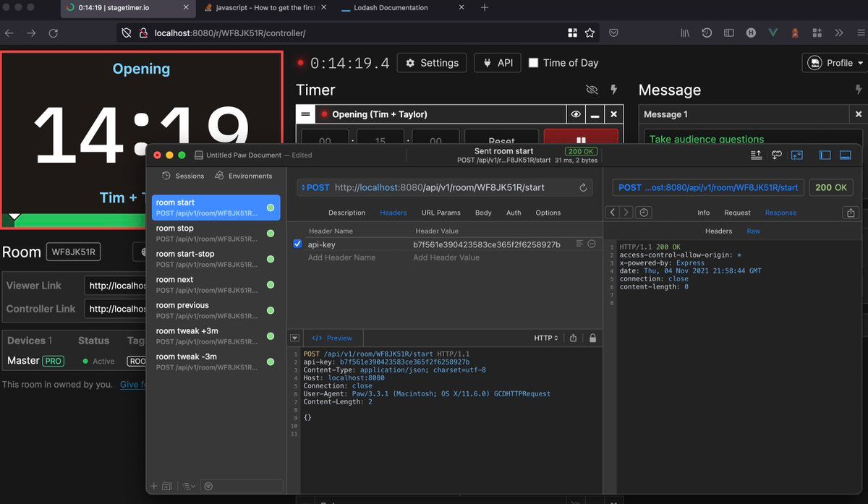Click the share icon in the response panel
Screen dimensions: 868x504
(x=849, y=213)
